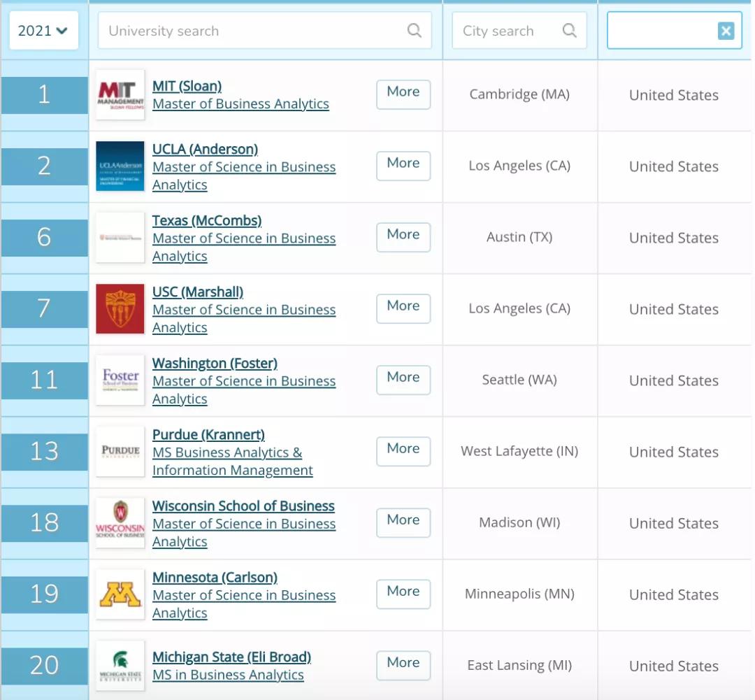Click rank number 13 cell

point(44,452)
